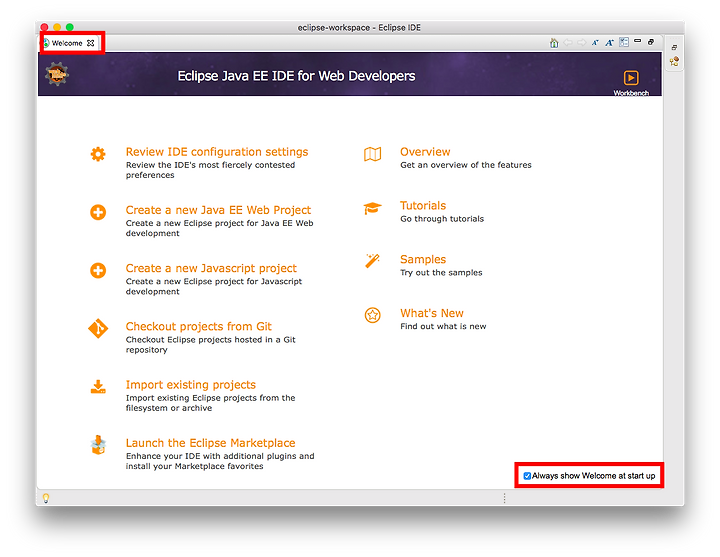Open Checkout projects from Git link
The width and height of the screenshot is (720, 557).
pos(199,326)
